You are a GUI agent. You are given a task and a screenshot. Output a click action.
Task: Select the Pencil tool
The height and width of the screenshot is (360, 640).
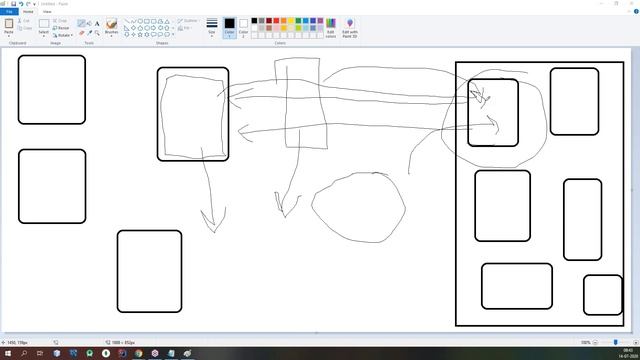[x=82, y=24]
